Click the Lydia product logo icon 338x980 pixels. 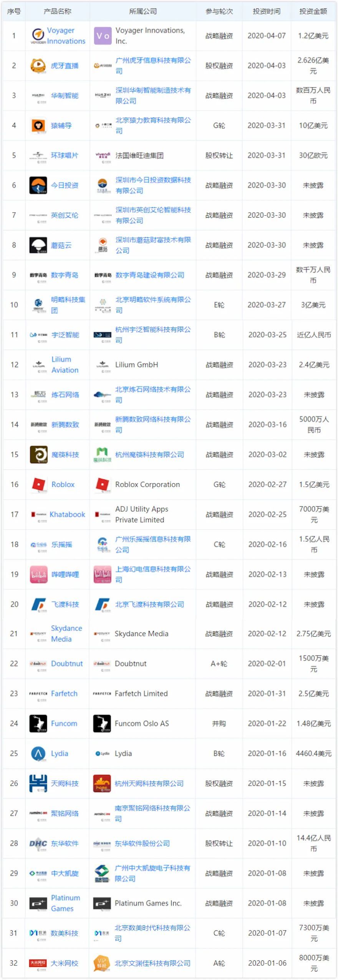tap(38, 754)
